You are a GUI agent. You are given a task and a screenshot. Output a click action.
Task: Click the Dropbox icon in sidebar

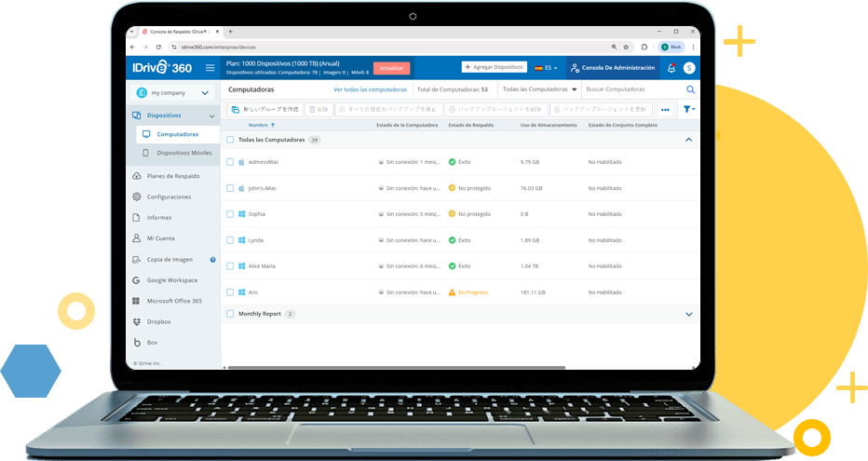click(x=137, y=321)
